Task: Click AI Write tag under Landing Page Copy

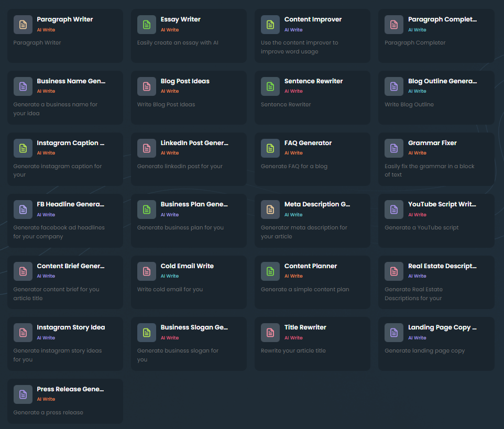Action: pyautogui.click(x=417, y=337)
